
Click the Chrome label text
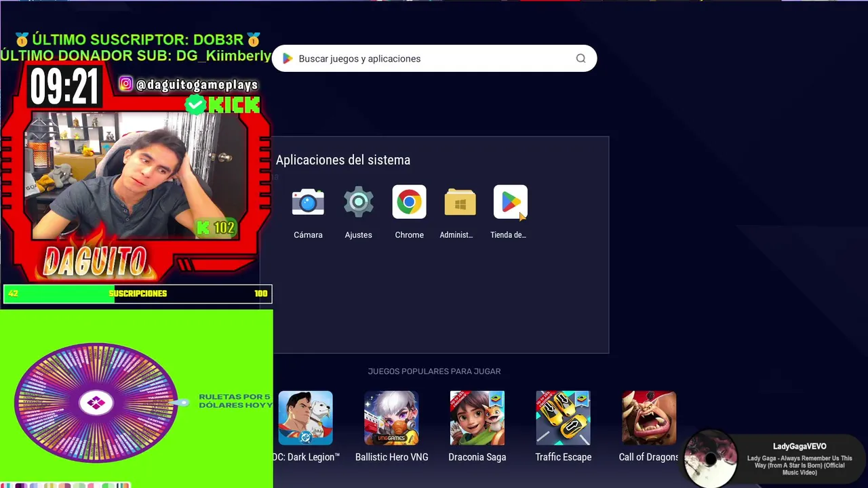point(409,235)
